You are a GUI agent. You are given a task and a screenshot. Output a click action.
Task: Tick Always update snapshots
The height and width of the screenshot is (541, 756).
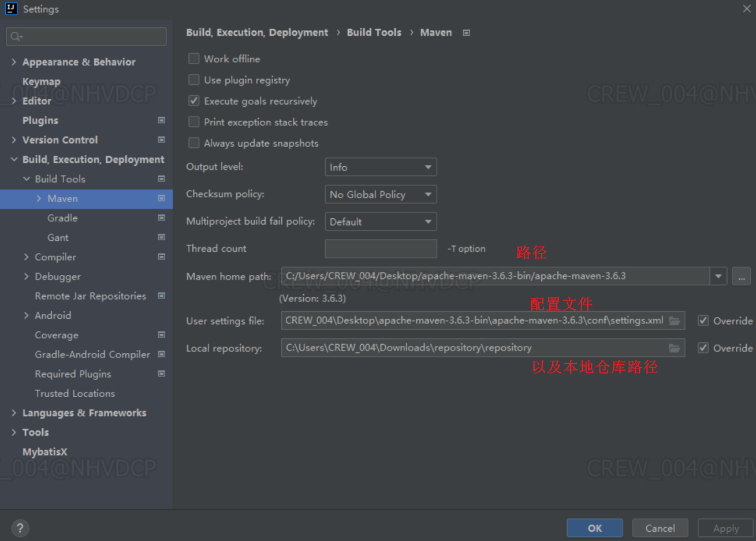pyautogui.click(x=194, y=143)
